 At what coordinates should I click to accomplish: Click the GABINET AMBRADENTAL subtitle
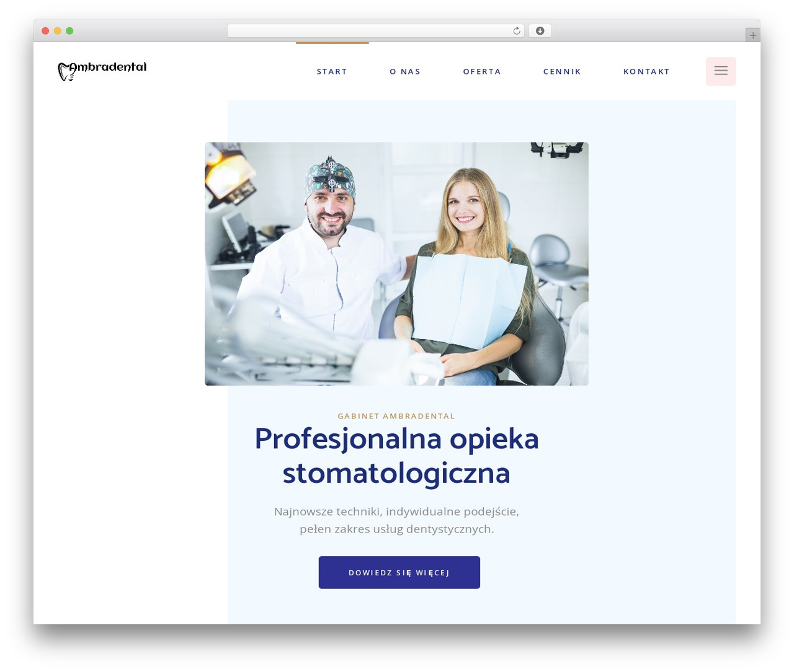tap(396, 416)
